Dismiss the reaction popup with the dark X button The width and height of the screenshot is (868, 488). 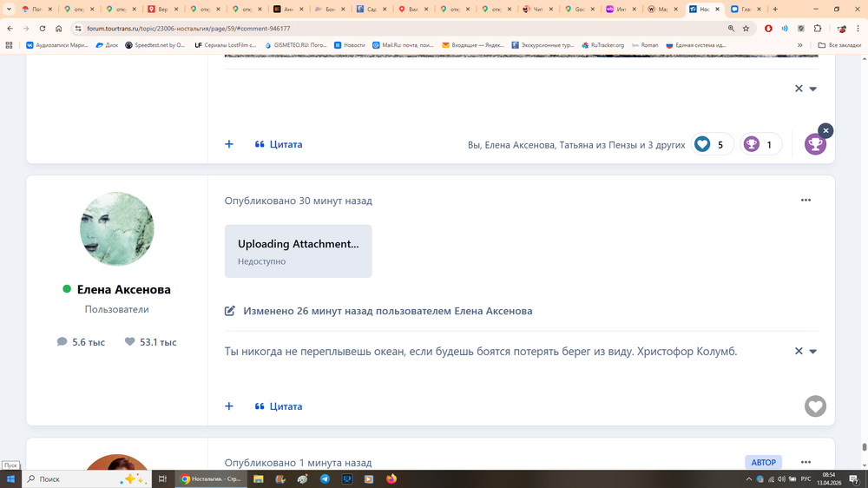tap(825, 130)
